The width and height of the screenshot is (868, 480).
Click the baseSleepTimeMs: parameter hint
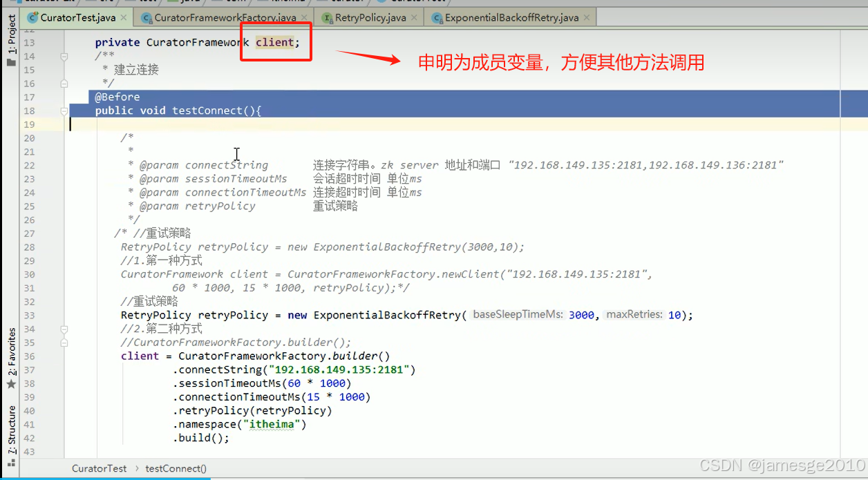point(518,315)
